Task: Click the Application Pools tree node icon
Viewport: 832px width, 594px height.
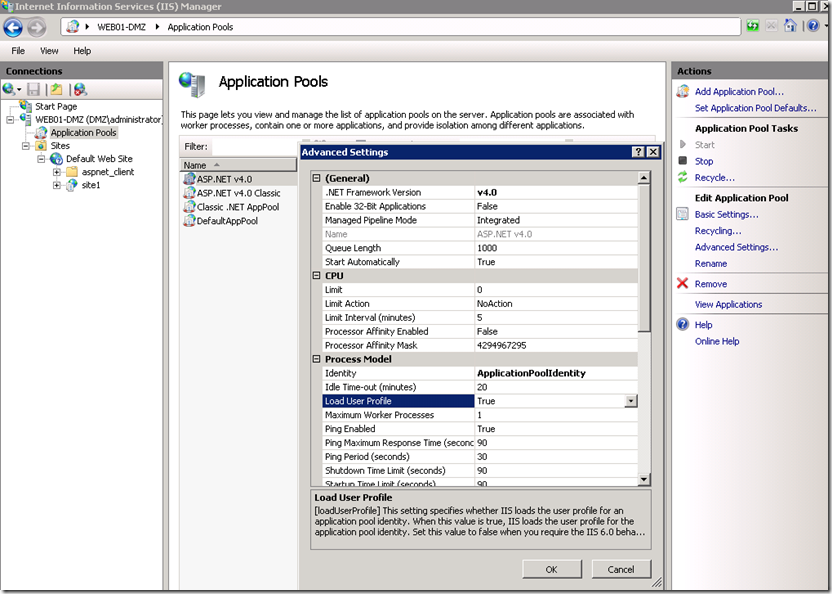Action: click(41, 132)
